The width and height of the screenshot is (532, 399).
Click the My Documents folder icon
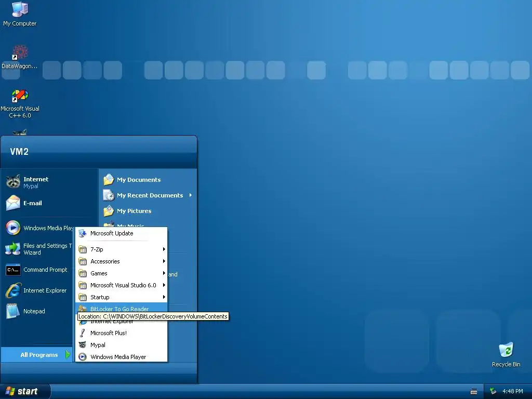(x=109, y=179)
